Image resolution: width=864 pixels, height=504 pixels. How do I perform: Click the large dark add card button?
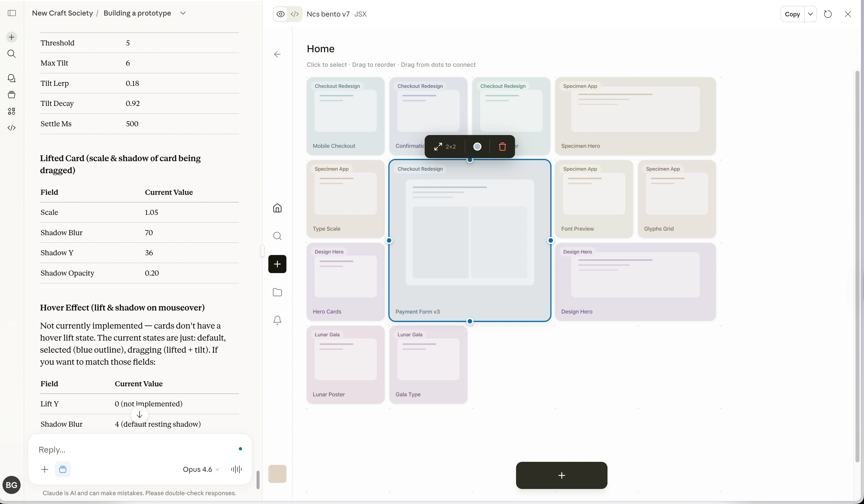tap(562, 475)
